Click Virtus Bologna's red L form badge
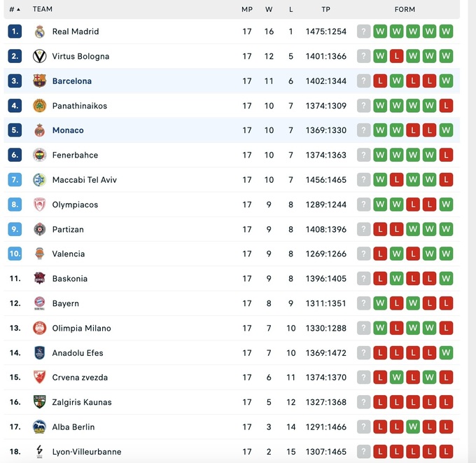Screen dimensions: 476x463 (397, 56)
